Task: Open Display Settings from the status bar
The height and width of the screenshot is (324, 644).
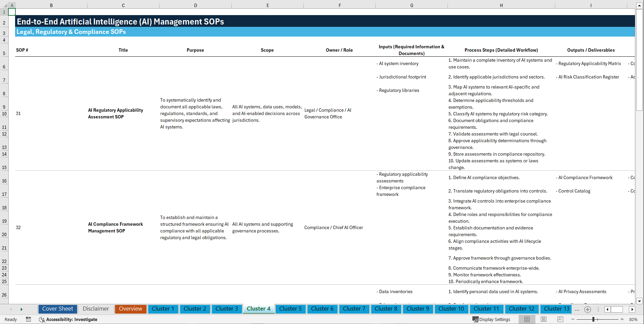Action: (x=491, y=319)
